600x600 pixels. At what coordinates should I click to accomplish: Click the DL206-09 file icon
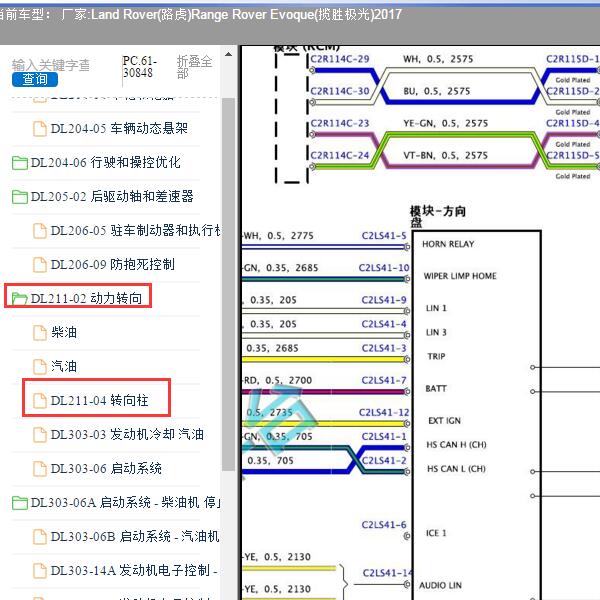[x=40, y=265]
